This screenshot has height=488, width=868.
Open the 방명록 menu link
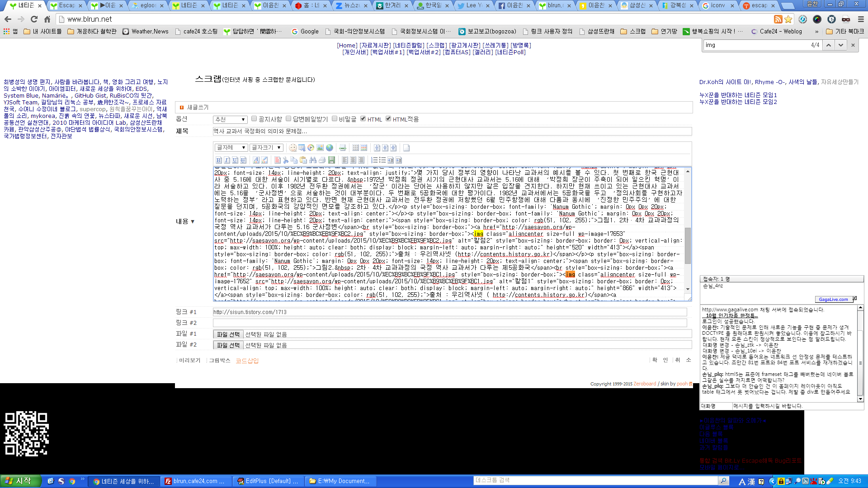[521, 45]
